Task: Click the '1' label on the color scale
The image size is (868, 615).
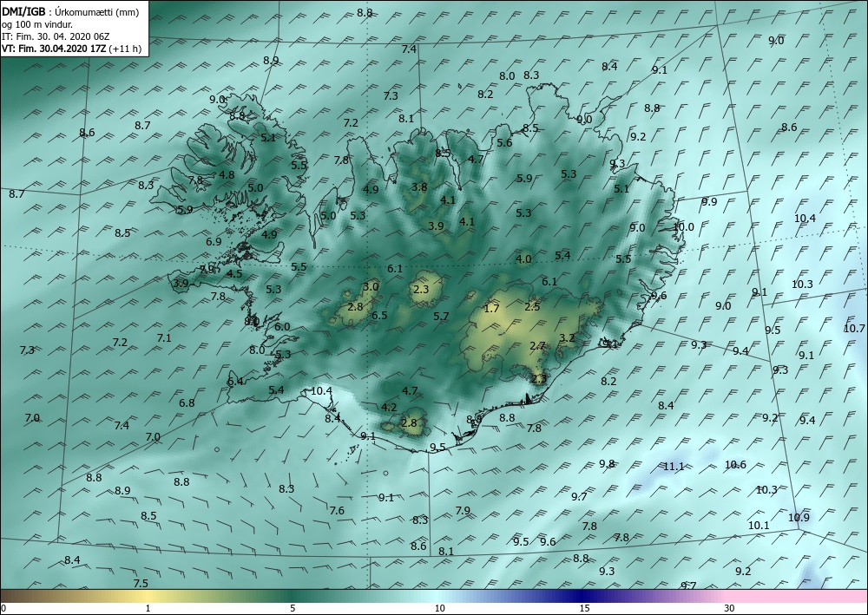Action: [148, 609]
